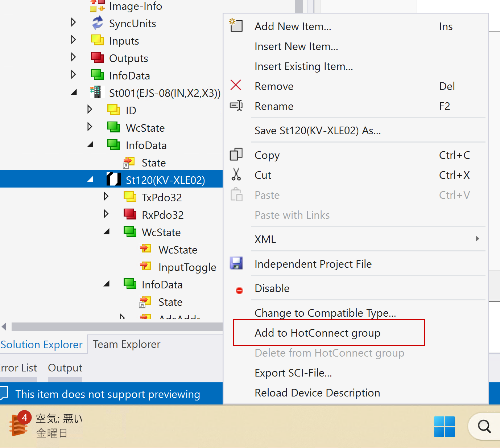This screenshot has height=448, width=500.
Task: Click the horizontal scrollbar in tree panel
Action: [117, 327]
